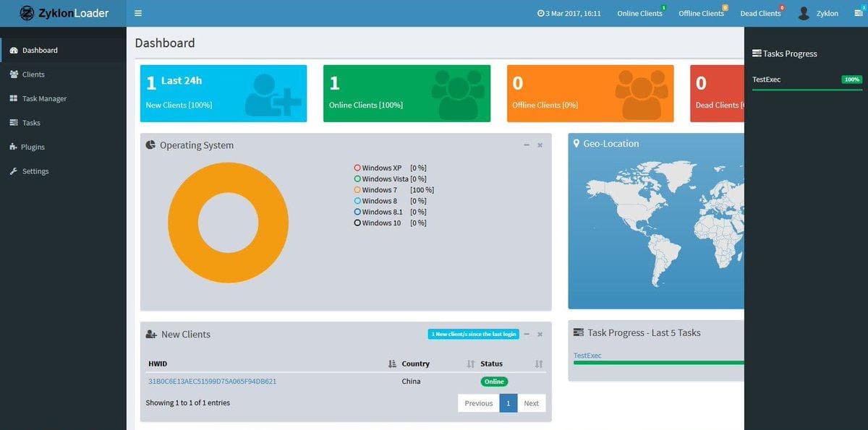The image size is (868, 430).
Task: Open the Plugins section
Action: tap(33, 147)
